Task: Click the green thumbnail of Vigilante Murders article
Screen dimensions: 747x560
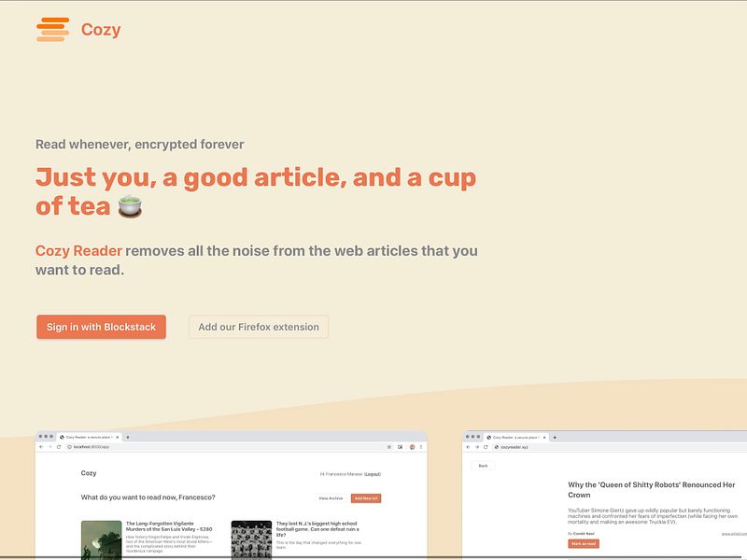Action: [x=101, y=540]
